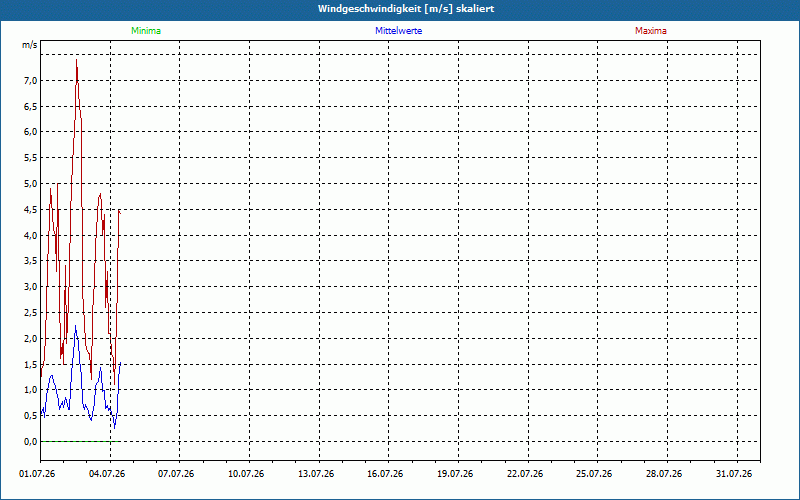Screen dimensions: 800x500
Task: Click the Windgeschwindigkeit chart title bar
Action: (x=400, y=9)
